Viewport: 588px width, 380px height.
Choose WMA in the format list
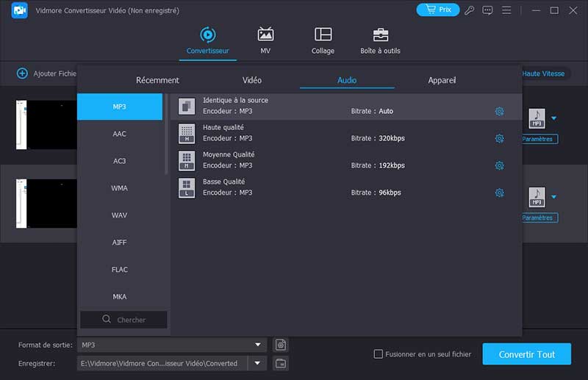point(120,188)
